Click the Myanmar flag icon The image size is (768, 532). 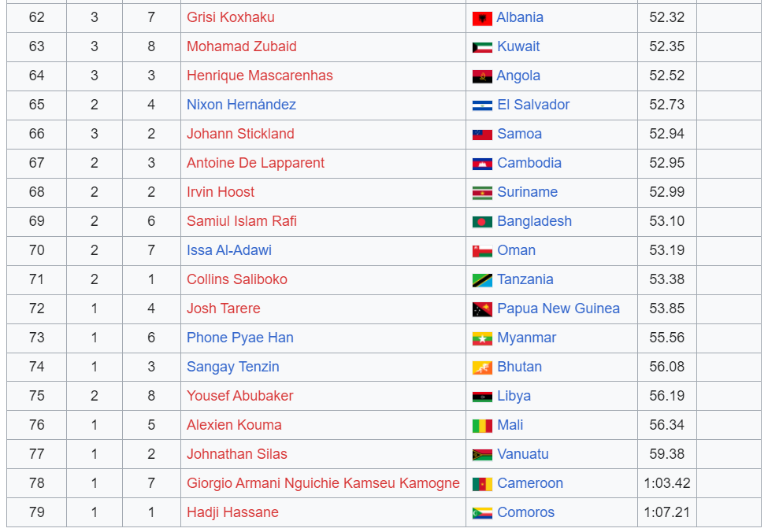[482, 338]
